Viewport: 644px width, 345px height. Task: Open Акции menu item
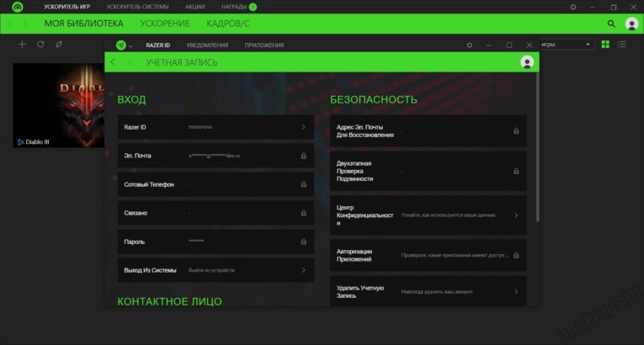click(x=194, y=7)
